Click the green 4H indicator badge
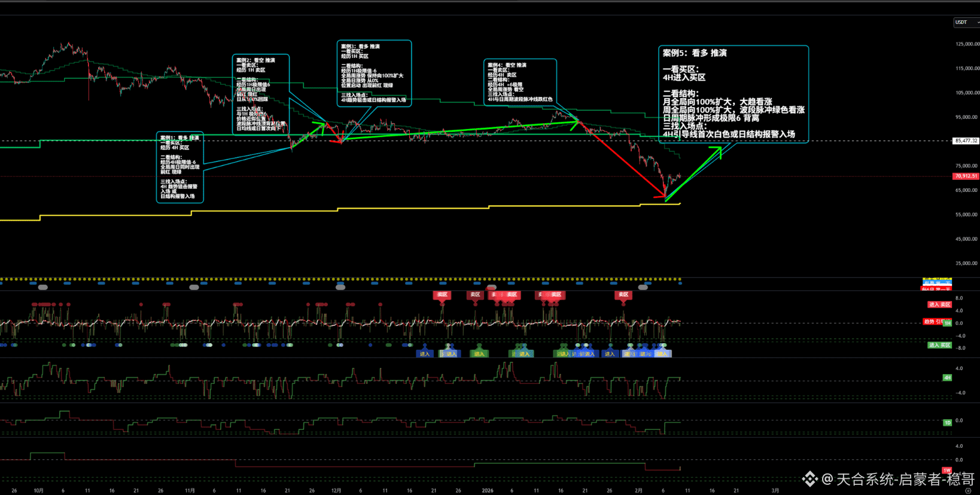Image resolution: width=980 pixels, height=495 pixels. (x=947, y=378)
